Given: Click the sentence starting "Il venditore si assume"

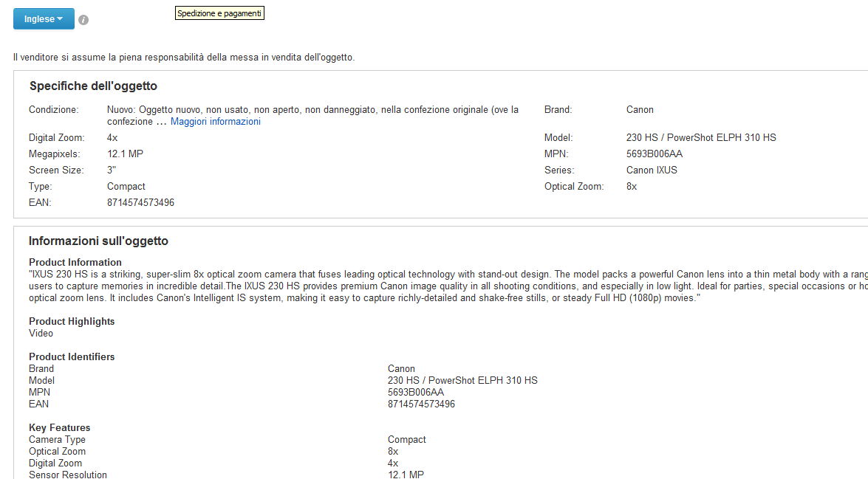Looking at the screenshot, I should pos(184,58).
